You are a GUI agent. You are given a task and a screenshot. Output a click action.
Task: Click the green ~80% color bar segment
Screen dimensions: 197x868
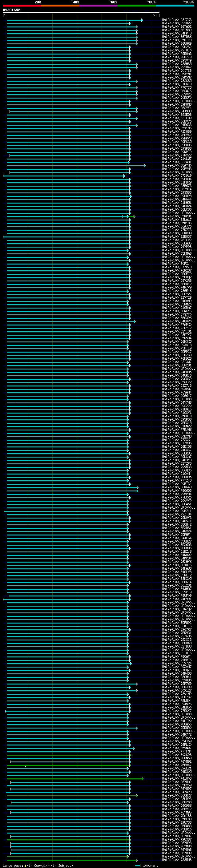(x=137, y=6)
